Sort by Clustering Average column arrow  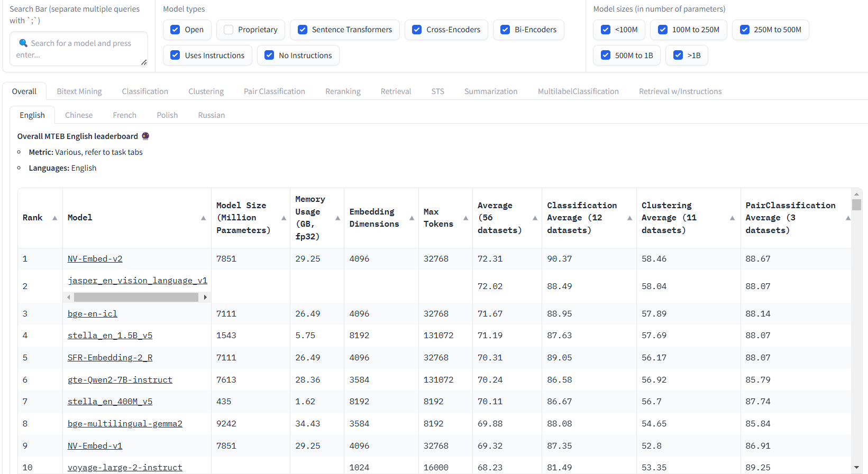coord(732,218)
